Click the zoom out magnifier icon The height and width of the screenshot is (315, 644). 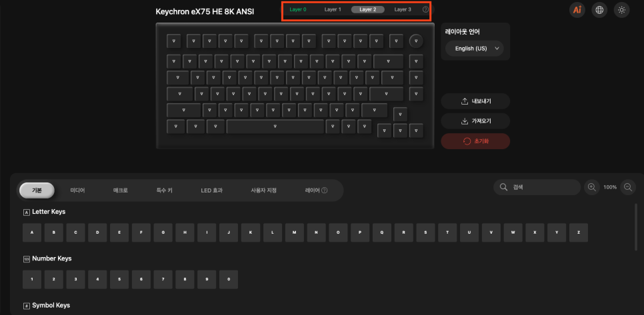[628, 187]
